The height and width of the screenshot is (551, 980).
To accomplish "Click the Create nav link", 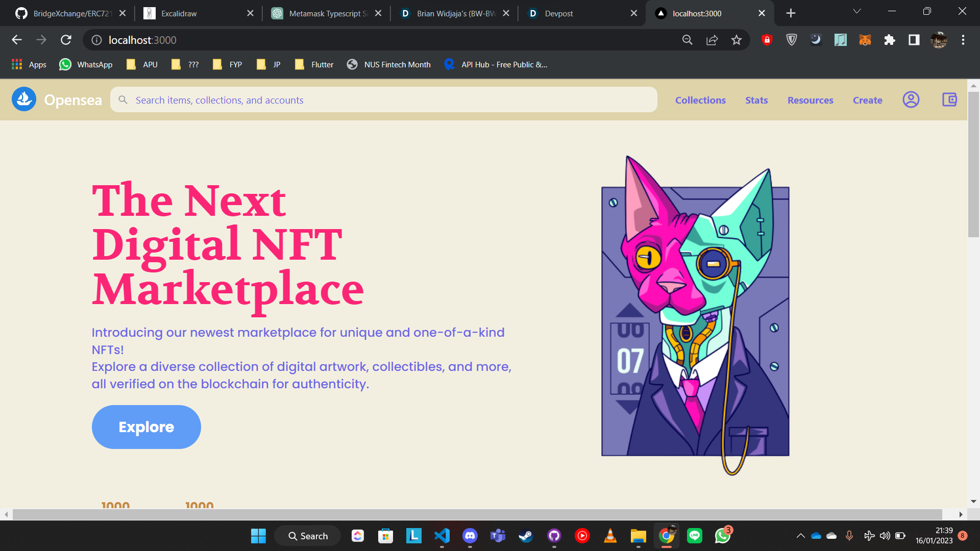I will click(867, 100).
